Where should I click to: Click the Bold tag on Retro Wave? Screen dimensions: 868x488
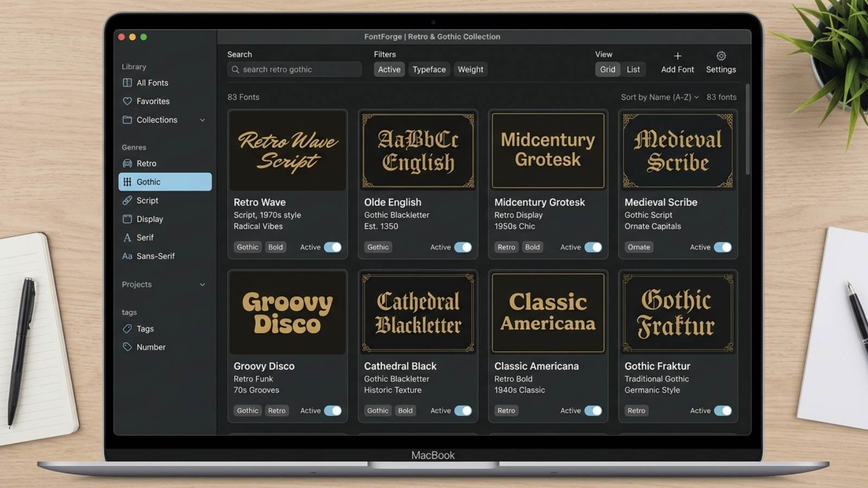pyautogui.click(x=276, y=247)
